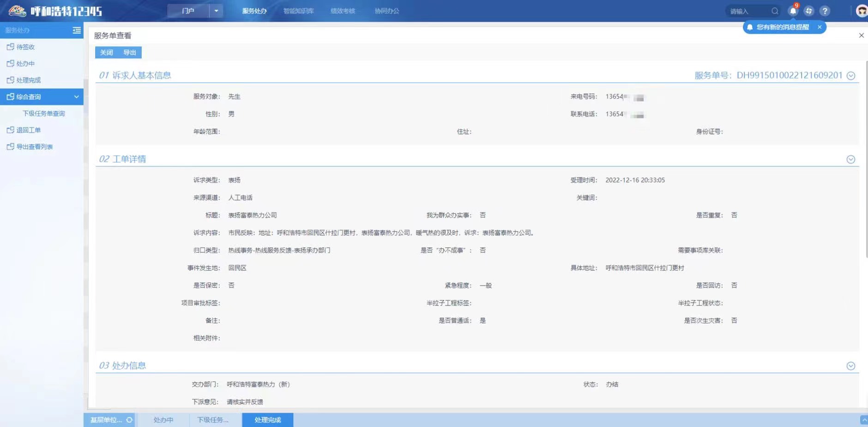The image size is (868, 427).
Task: Click the refresh icon on 基层单位 tab
Action: 129,420
